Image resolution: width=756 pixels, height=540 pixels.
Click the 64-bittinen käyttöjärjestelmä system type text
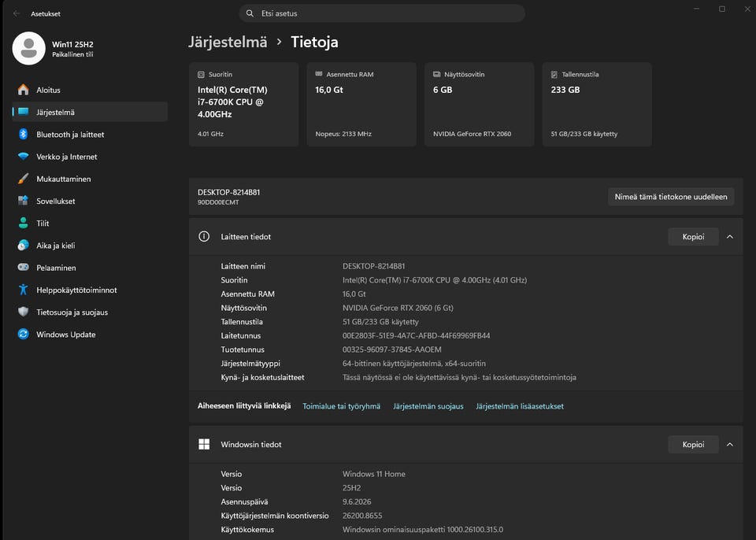[x=414, y=364]
